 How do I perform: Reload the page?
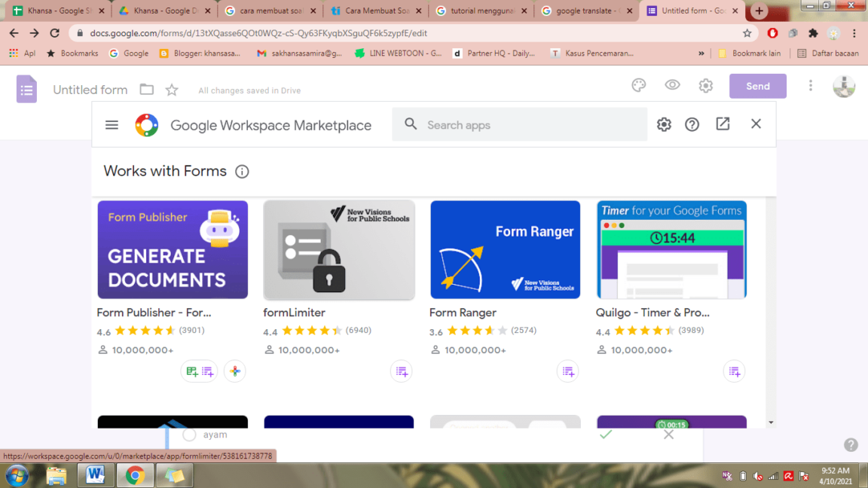pos(55,33)
